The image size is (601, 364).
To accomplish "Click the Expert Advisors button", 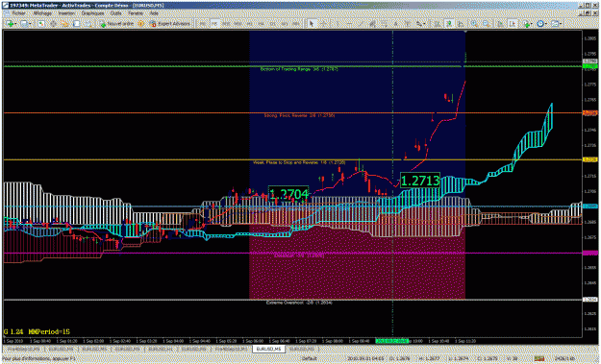I will click(x=170, y=24).
